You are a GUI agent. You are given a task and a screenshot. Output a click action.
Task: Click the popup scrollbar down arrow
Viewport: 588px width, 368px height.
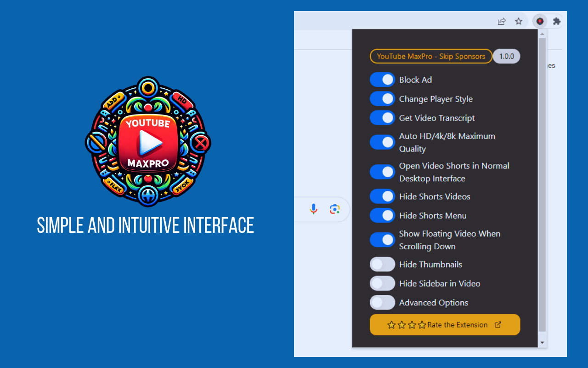click(542, 343)
